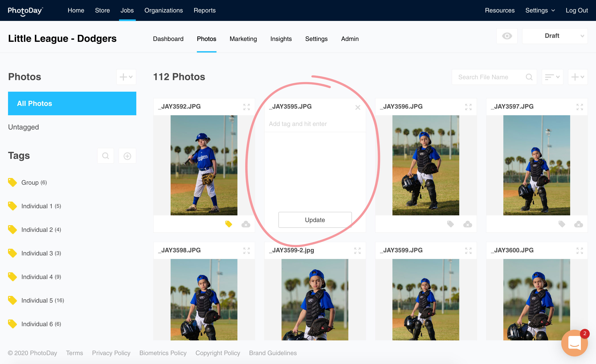Open the Tags search magnifier icon
This screenshot has height=364, width=596.
[x=106, y=156]
